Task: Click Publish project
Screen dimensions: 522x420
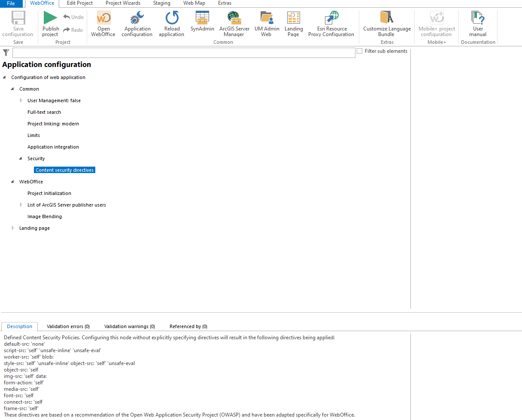Action: point(50,24)
